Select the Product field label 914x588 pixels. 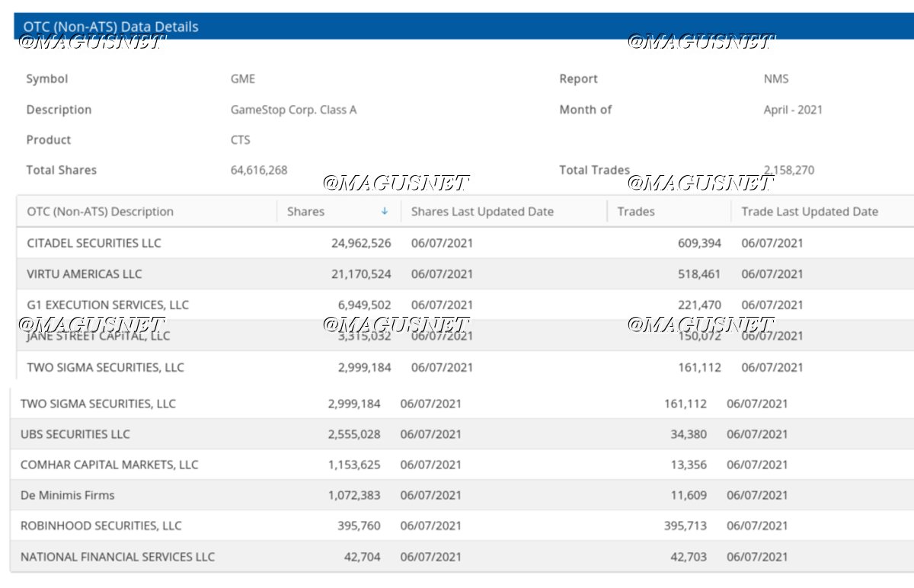pyautogui.click(x=49, y=140)
